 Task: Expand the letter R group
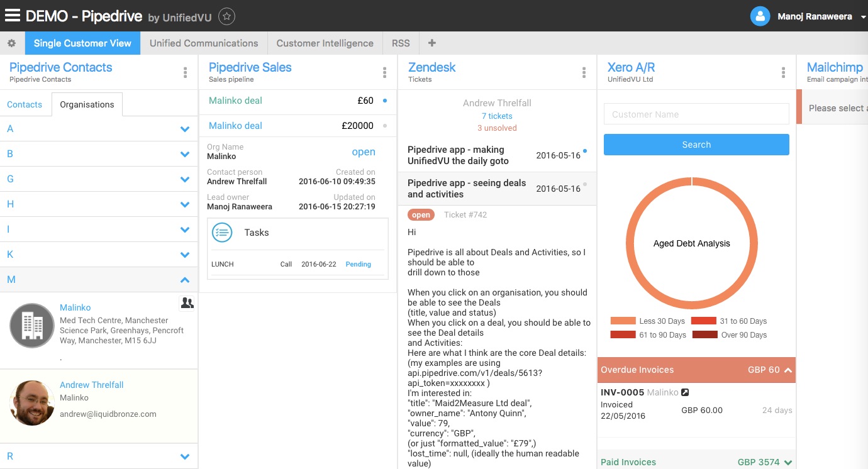99,456
